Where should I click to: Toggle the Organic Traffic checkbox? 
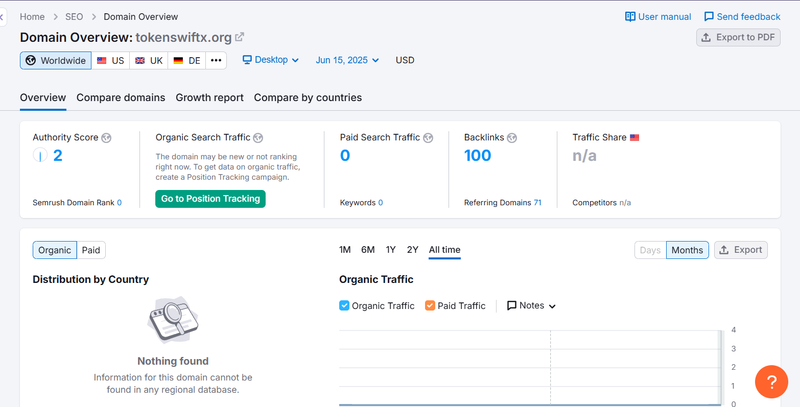click(x=344, y=306)
